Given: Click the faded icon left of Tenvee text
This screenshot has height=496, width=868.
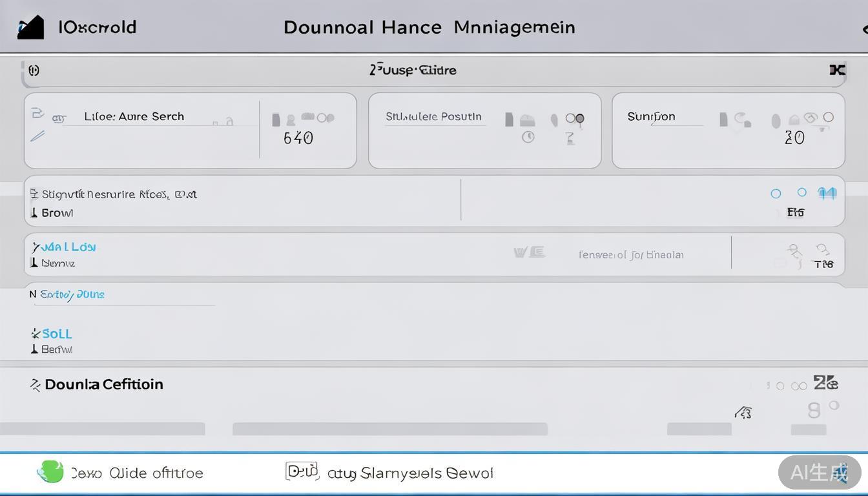Looking at the screenshot, I should [x=529, y=253].
